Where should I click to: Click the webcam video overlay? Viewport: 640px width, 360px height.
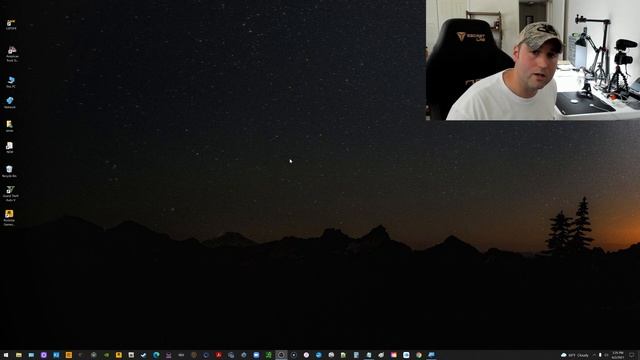tap(533, 60)
